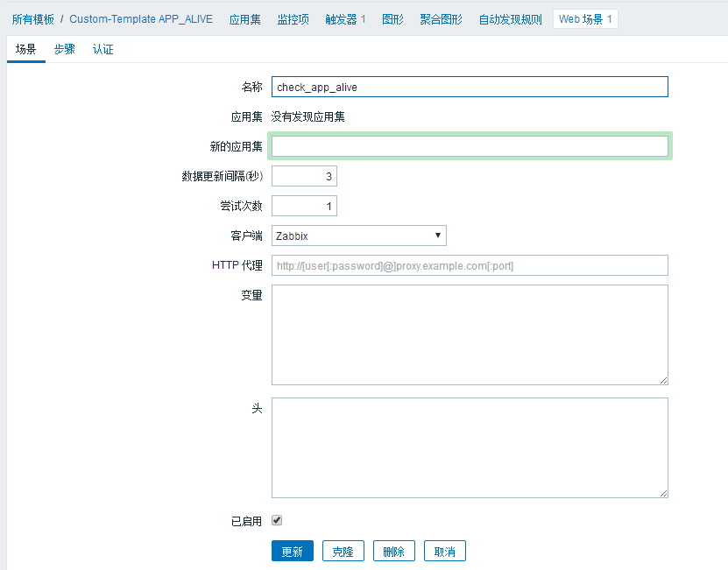Focus the 新的应用集 input field

pyautogui.click(x=470, y=146)
